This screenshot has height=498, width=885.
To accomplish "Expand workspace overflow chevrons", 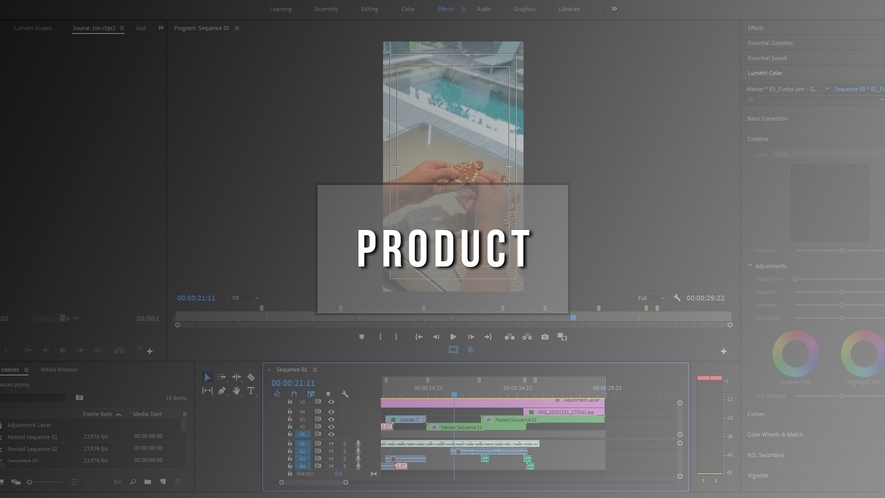I will [x=614, y=8].
